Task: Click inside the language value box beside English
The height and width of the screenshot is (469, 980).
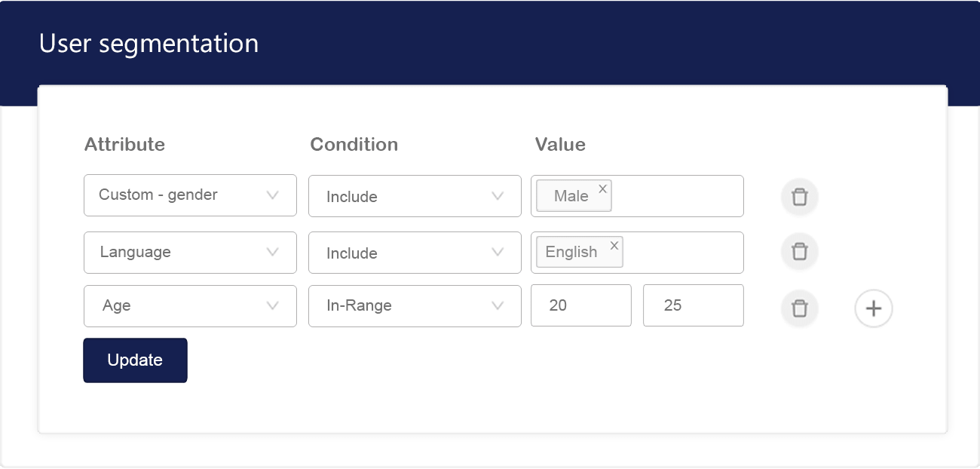Action: (682, 253)
